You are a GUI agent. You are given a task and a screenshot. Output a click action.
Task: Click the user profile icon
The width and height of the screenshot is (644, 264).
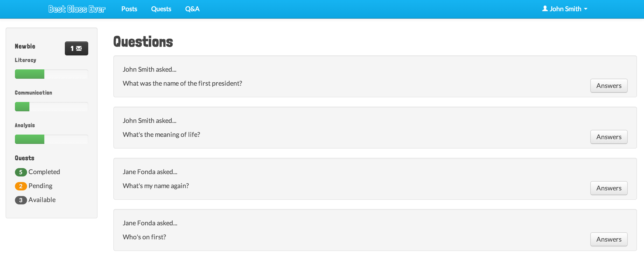click(x=545, y=9)
